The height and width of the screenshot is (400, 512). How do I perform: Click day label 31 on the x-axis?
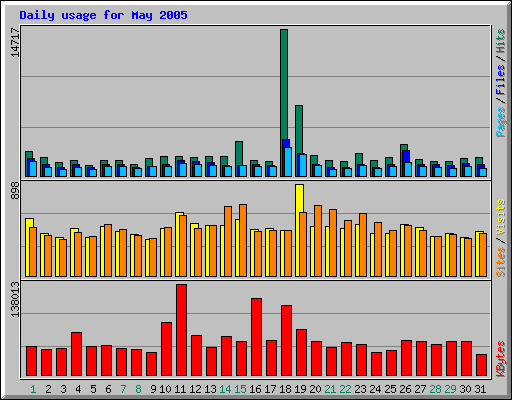click(x=480, y=389)
